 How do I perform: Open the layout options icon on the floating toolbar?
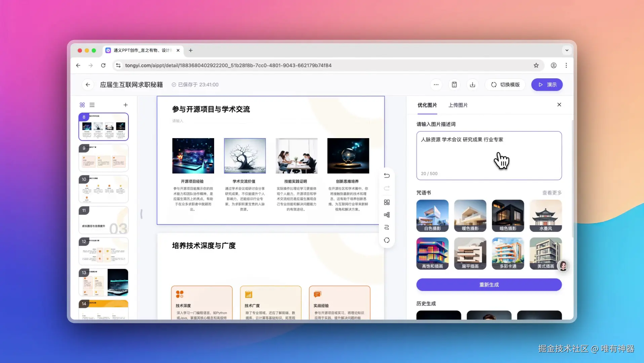pyautogui.click(x=387, y=202)
